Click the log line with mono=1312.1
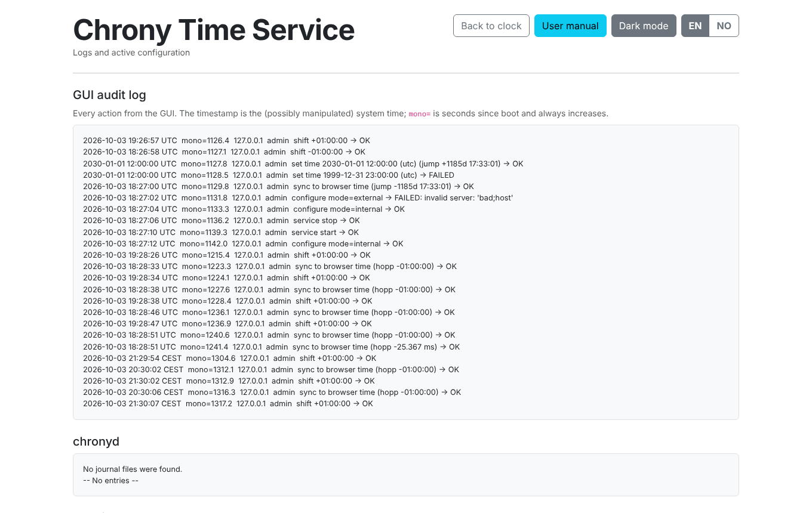Viewport: 812px width, 513px height. [271, 369]
